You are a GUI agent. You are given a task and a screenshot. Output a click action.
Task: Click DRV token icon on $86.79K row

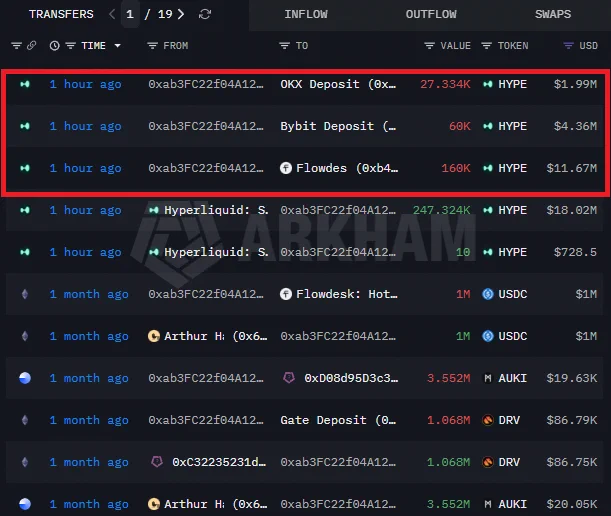point(488,420)
